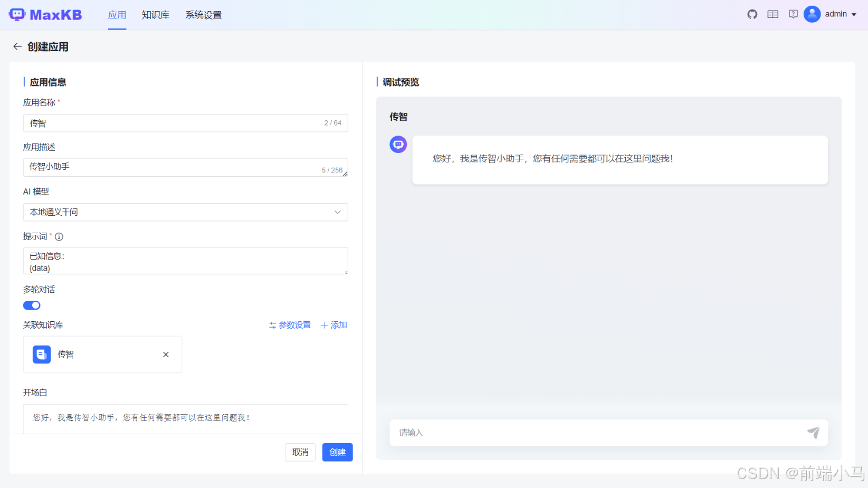Image resolution: width=868 pixels, height=488 pixels.
Task: Switch to the 知识库 tab
Action: [156, 15]
